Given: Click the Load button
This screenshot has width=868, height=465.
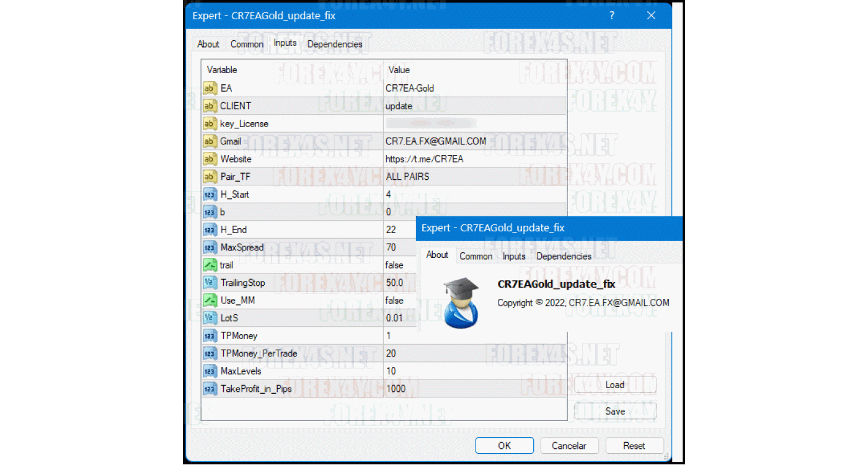Looking at the screenshot, I should click(614, 385).
